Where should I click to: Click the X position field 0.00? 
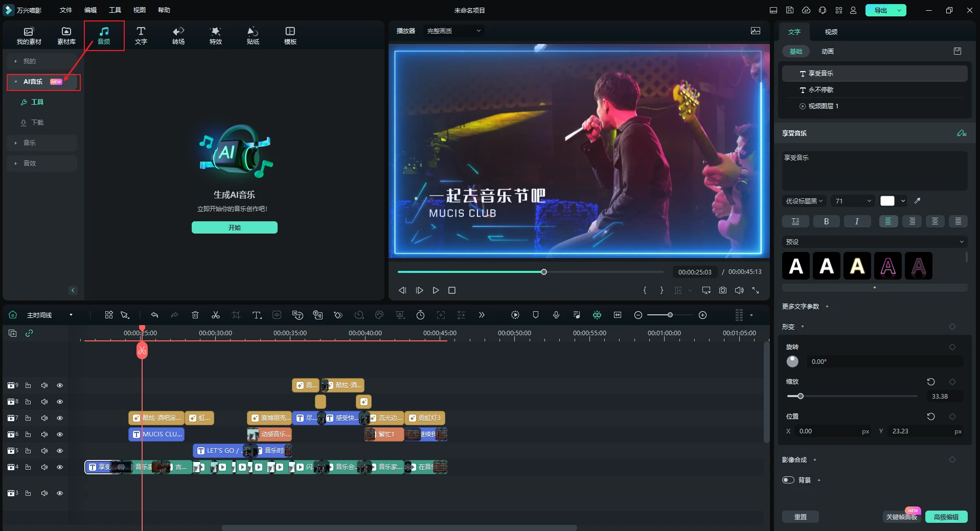tap(832, 431)
